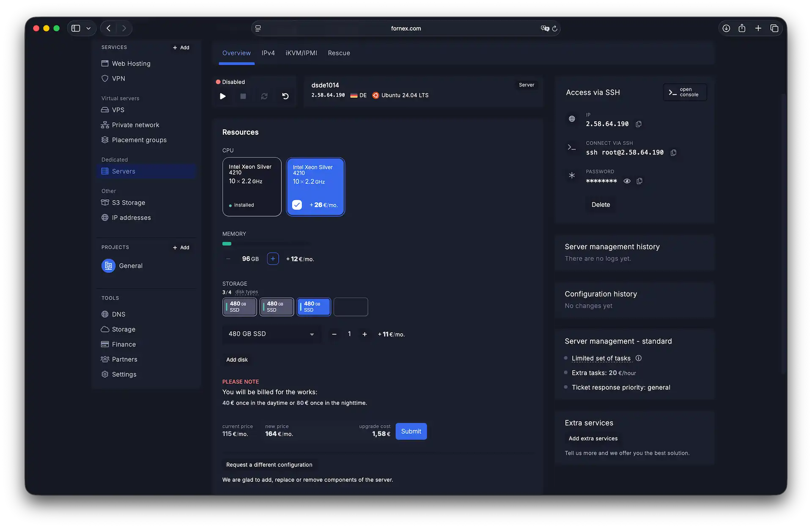Show tab overview

[774, 28]
